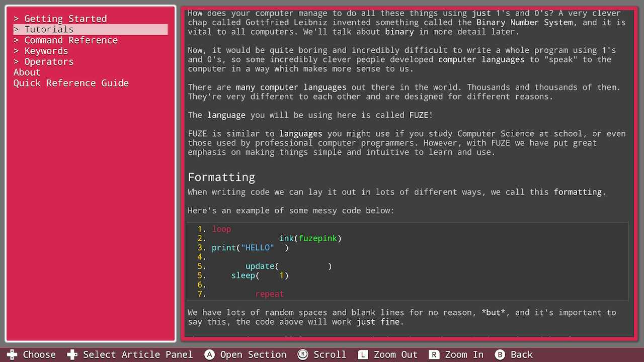Image resolution: width=644 pixels, height=362 pixels.
Task: Expand the Operators section arrow
Action: coord(16,62)
